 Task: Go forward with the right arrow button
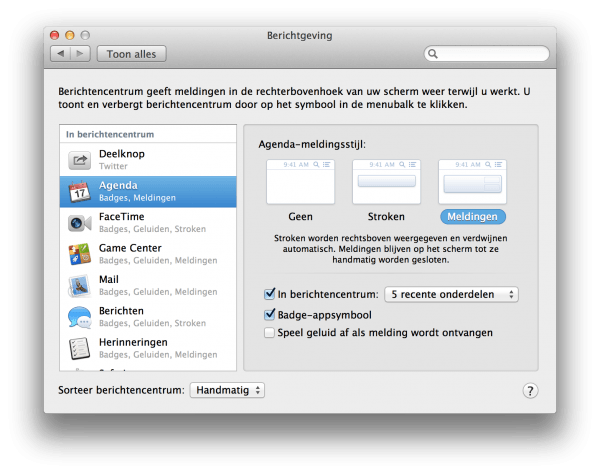80,54
